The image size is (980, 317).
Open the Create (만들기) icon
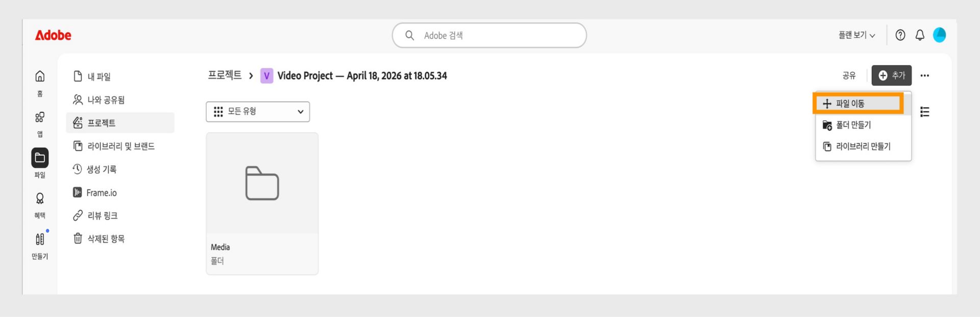pos(40,239)
